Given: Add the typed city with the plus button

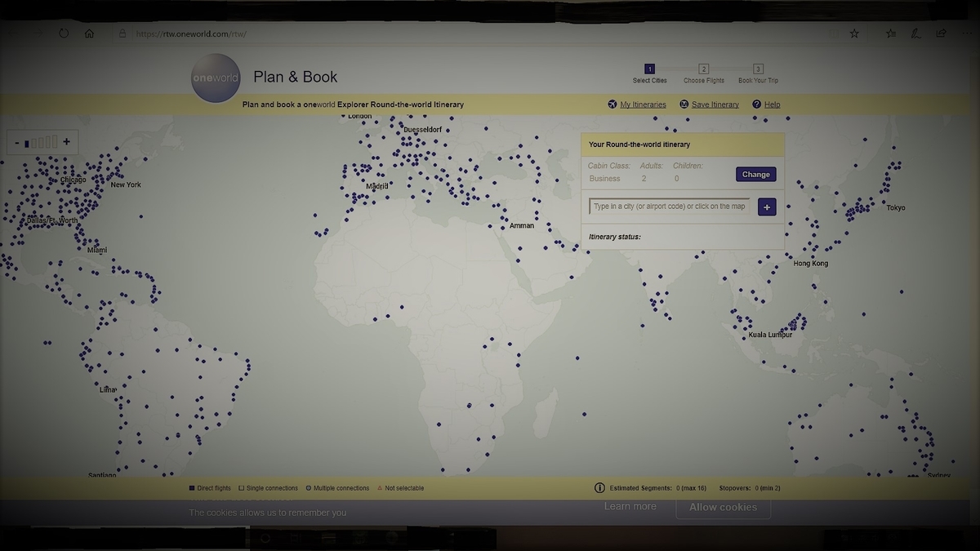Looking at the screenshot, I should point(767,207).
